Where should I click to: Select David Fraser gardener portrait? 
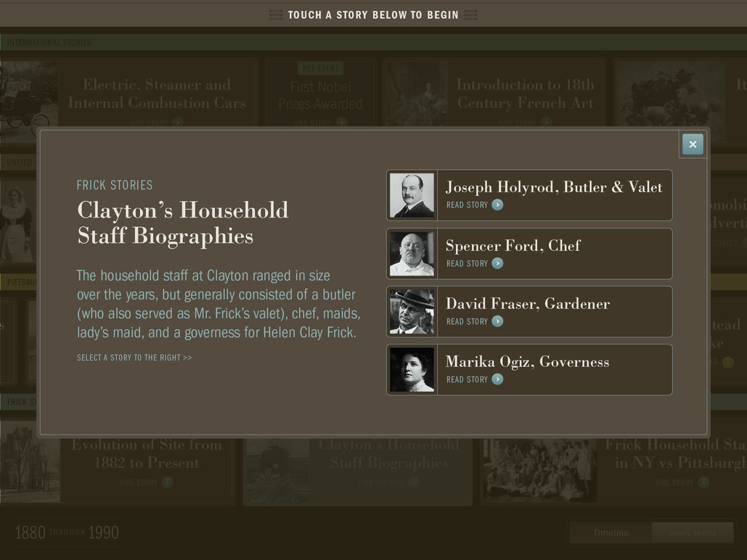412,312
